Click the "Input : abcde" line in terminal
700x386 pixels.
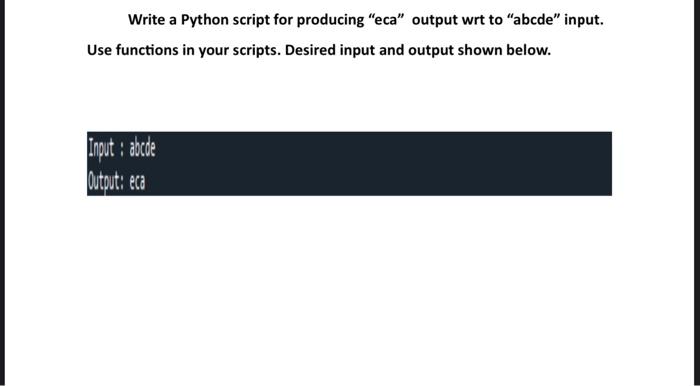121,148
